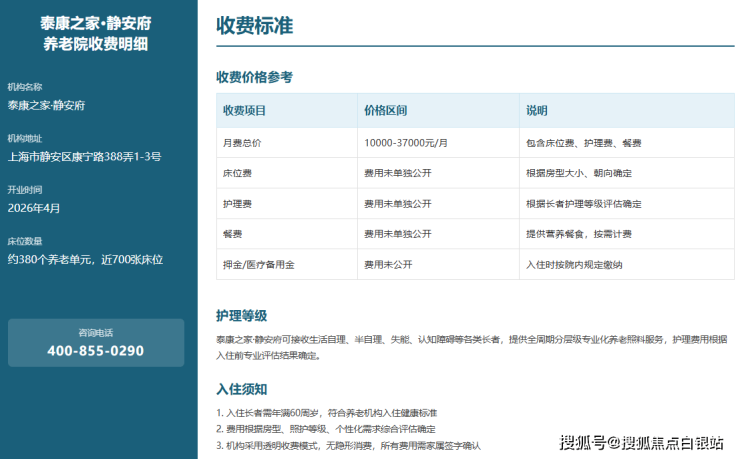Select 约380个养老单元，近700张床位 text
The height and width of the screenshot is (459, 740).
tap(85, 259)
